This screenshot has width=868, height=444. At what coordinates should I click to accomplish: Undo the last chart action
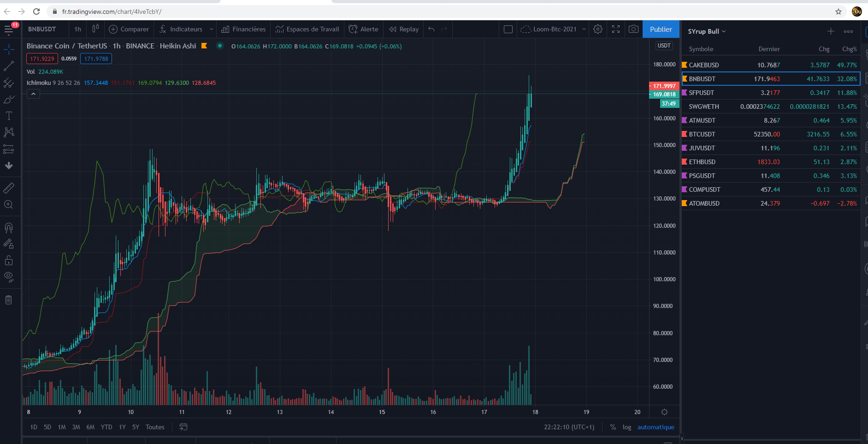431,29
